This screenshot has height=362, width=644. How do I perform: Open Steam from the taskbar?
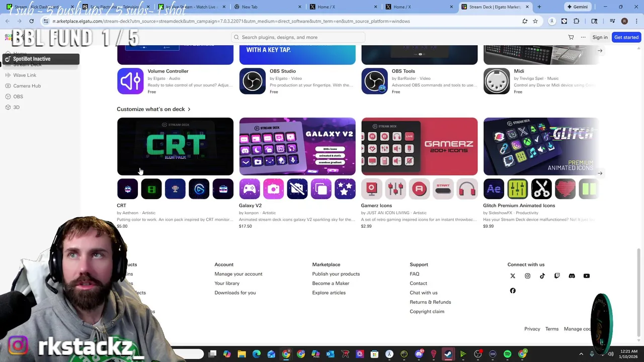(x=448, y=354)
